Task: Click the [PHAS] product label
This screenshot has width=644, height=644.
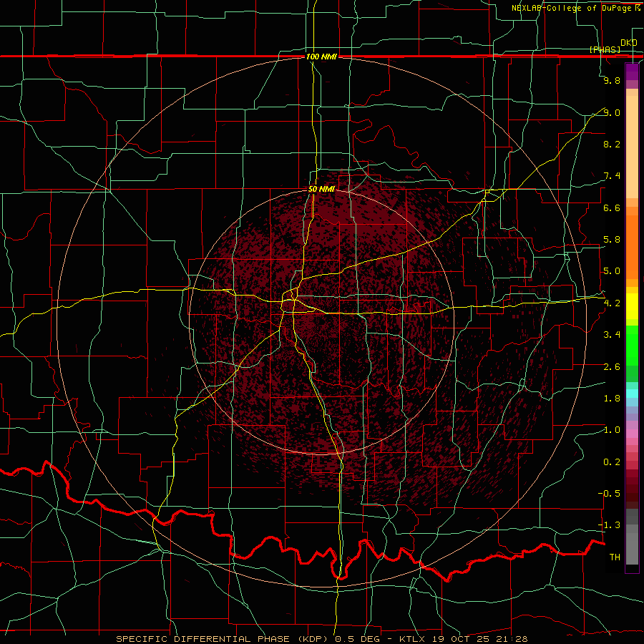Action: point(605,49)
